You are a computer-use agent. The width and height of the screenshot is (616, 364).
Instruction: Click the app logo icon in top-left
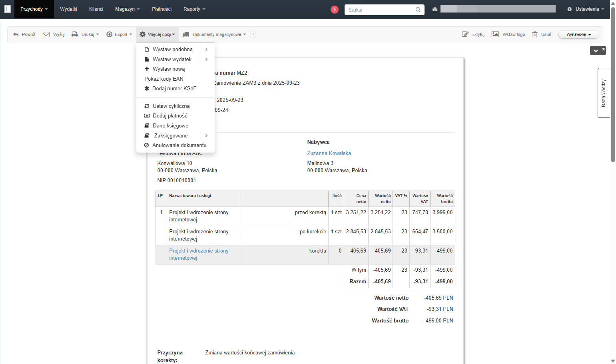pos(7,9)
